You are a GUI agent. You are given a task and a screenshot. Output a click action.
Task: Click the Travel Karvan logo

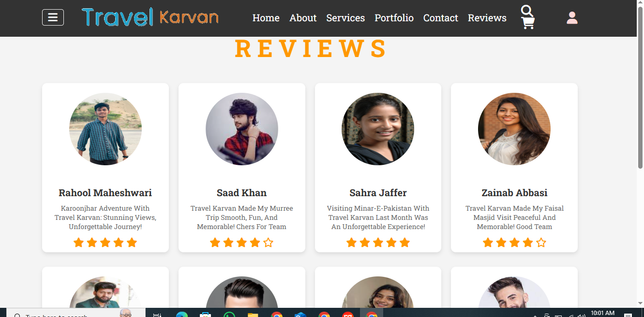tap(150, 17)
